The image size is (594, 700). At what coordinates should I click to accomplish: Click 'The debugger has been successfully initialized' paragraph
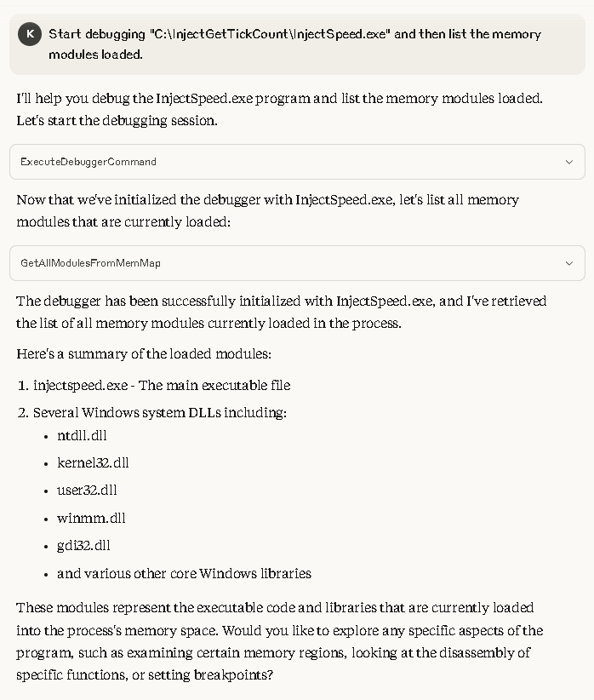(281, 312)
